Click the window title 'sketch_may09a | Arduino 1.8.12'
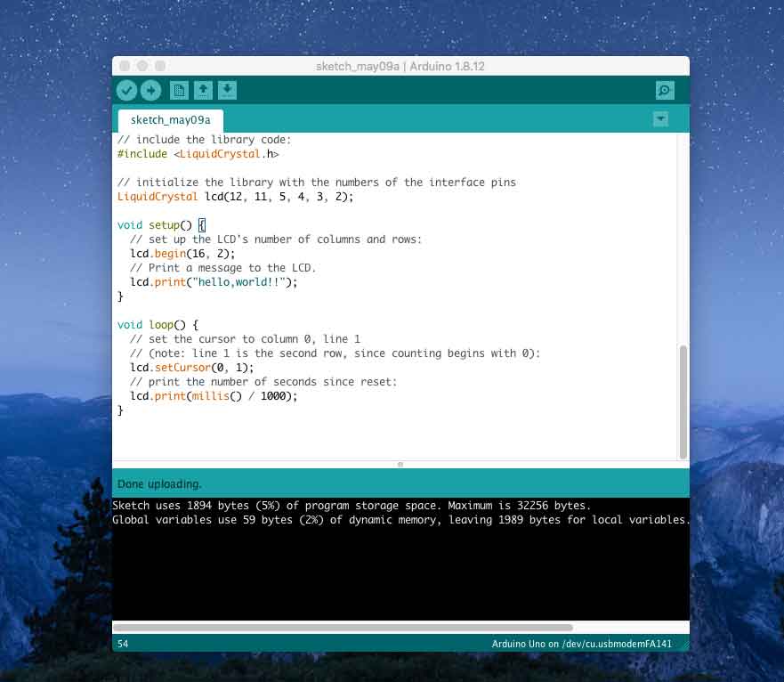The width and height of the screenshot is (784, 682). (400, 67)
